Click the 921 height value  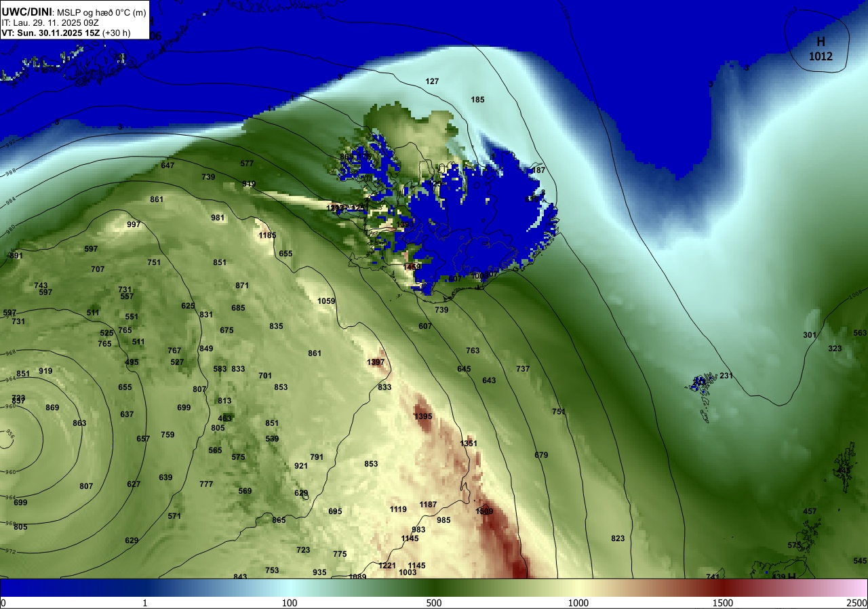coord(301,466)
